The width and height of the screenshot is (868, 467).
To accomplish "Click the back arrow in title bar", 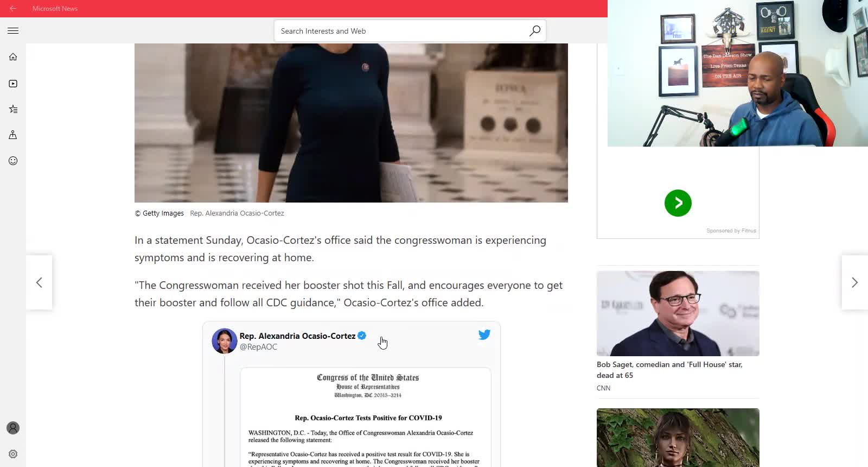I will coord(13,8).
